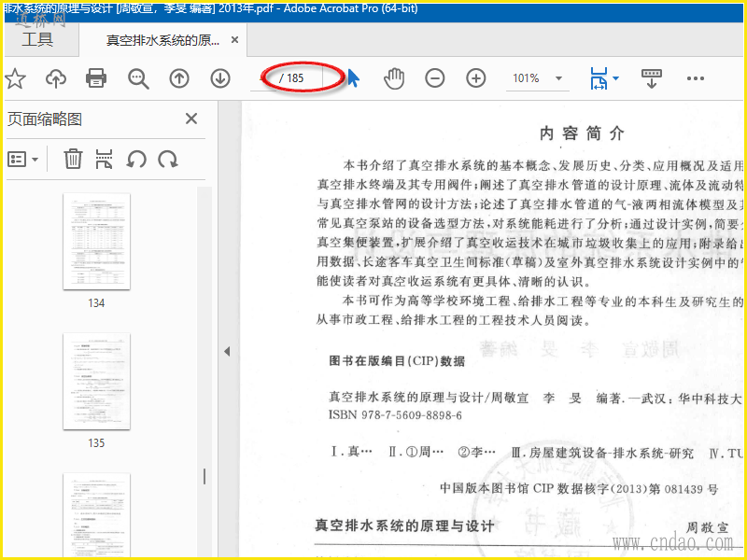
Task: Open the more tools ellipsis menu
Action: [696, 78]
